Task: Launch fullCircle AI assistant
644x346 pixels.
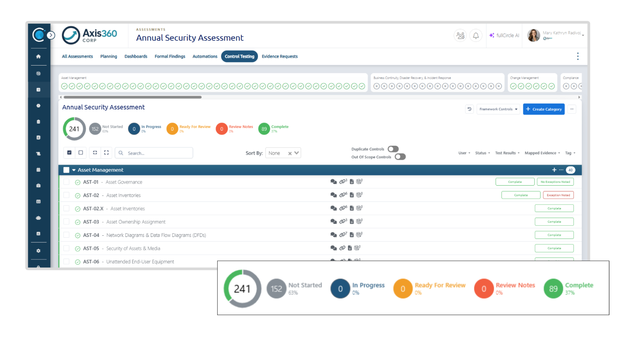Action: click(x=504, y=35)
